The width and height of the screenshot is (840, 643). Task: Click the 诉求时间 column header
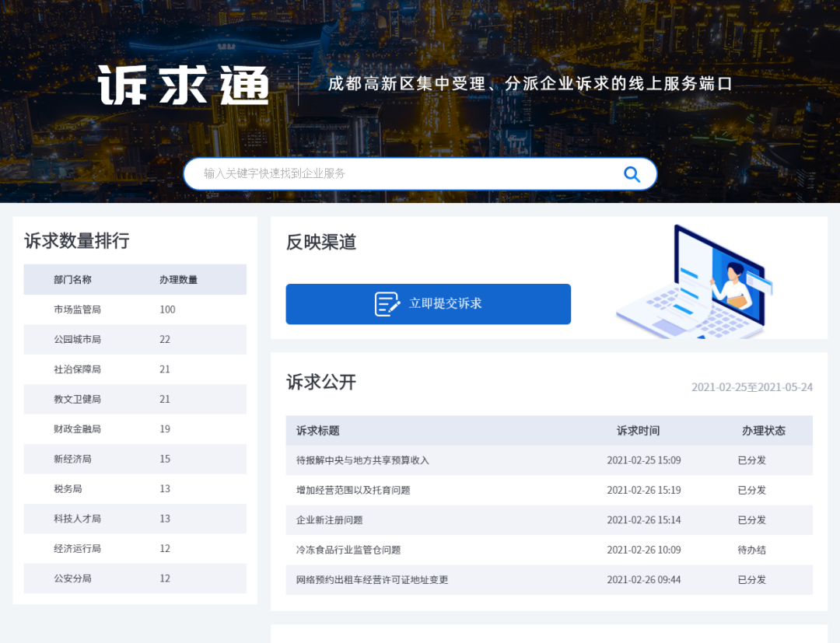click(638, 431)
